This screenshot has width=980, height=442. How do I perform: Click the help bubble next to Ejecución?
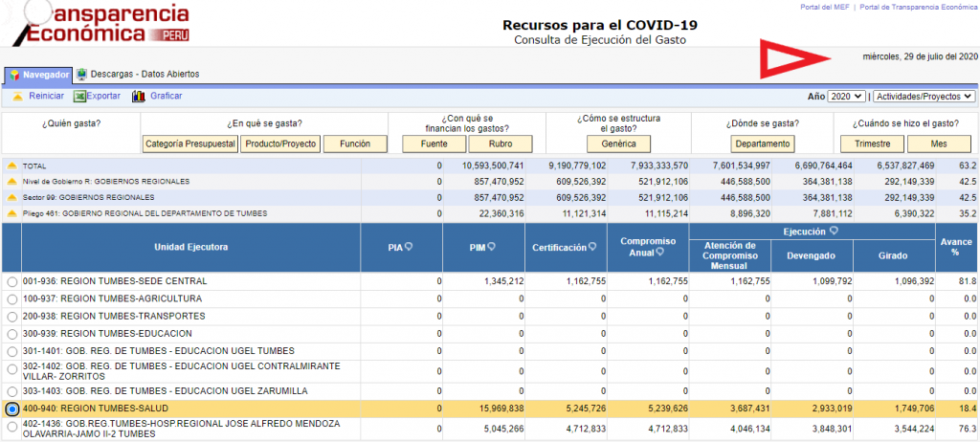(835, 232)
